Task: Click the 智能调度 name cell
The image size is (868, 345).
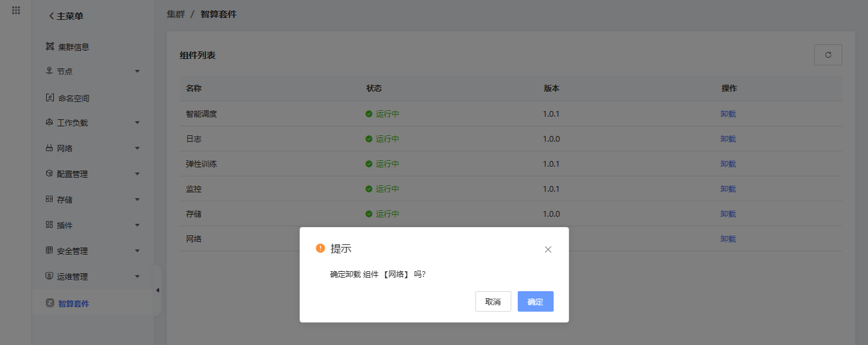Action: click(x=201, y=114)
